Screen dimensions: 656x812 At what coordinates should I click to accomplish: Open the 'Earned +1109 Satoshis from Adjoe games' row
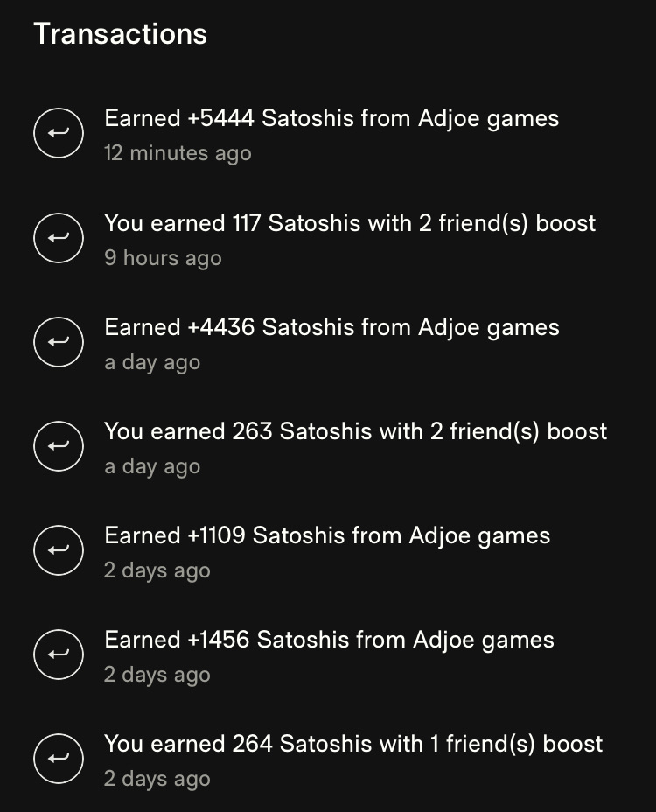point(327,535)
